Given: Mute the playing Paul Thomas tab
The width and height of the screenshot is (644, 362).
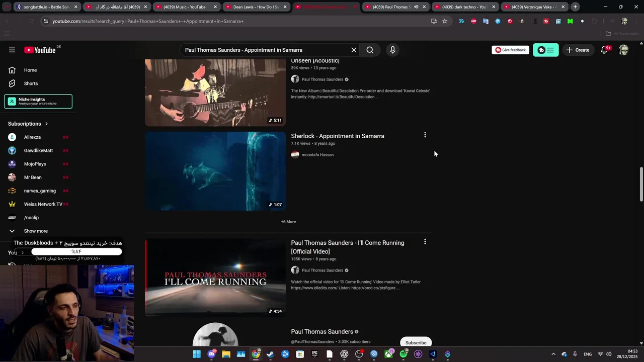Looking at the screenshot, I should point(416,7).
